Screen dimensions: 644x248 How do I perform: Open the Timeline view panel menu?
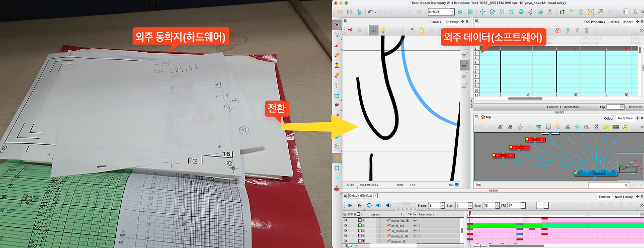click(x=345, y=195)
